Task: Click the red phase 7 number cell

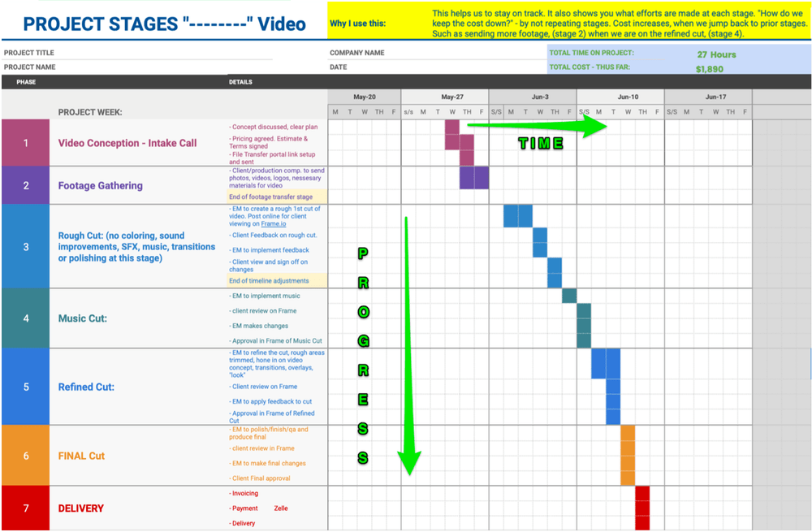Action: pos(25,508)
